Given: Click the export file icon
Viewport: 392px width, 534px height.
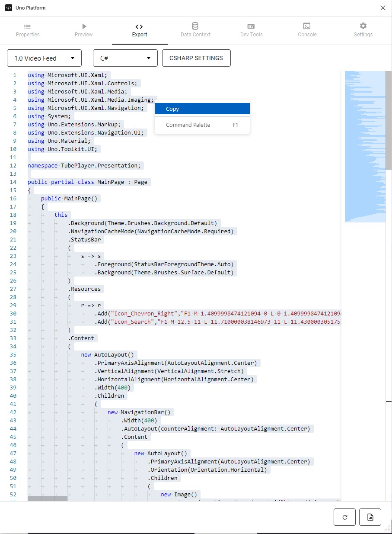Looking at the screenshot, I should 370,517.
